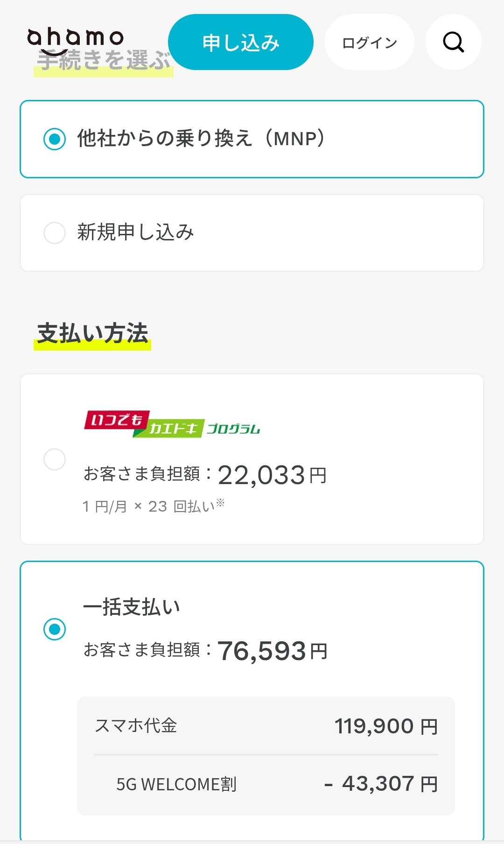Image resolution: width=504 pixels, height=844 pixels.
Task: Click the 支払い方法 section heading
Action: point(92,333)
